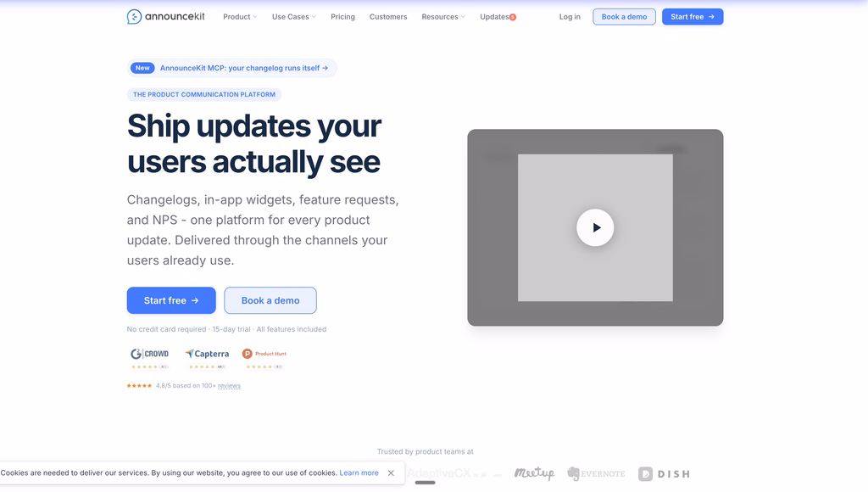Viewport: 868px width, 492px height.
Task: Go to the Pricing page
Action: pos(342,17)
